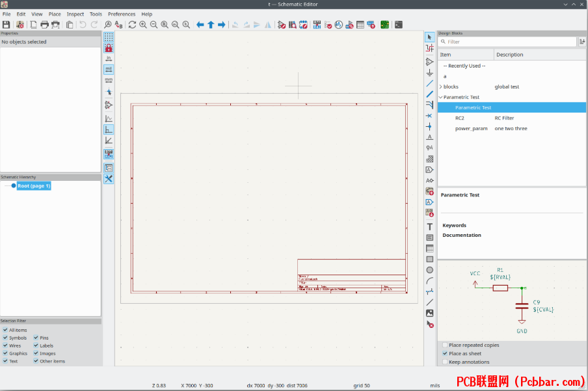
Task: Open the View menu
Action: click(x=36, y=14)
